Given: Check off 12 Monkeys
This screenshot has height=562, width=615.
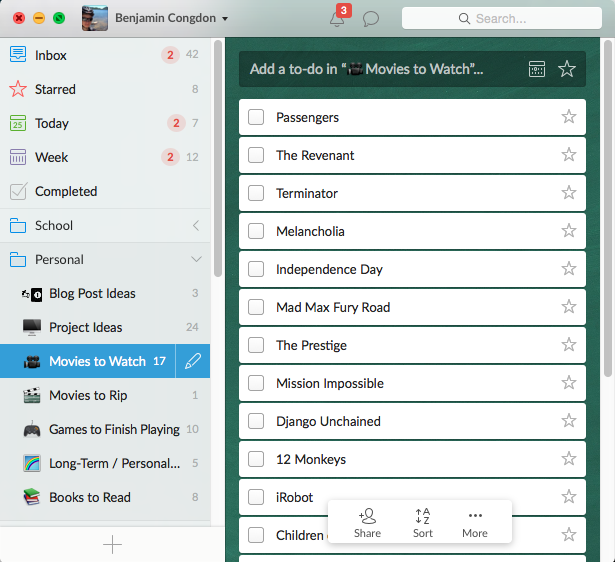Looking at the screenshot, I should pyautogui.click(x=256, y=459).
